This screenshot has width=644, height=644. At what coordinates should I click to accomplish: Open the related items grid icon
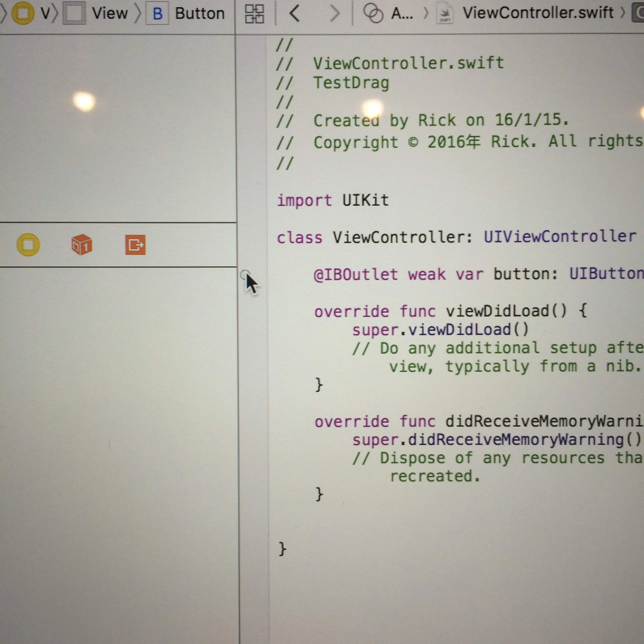click(254, 14)
